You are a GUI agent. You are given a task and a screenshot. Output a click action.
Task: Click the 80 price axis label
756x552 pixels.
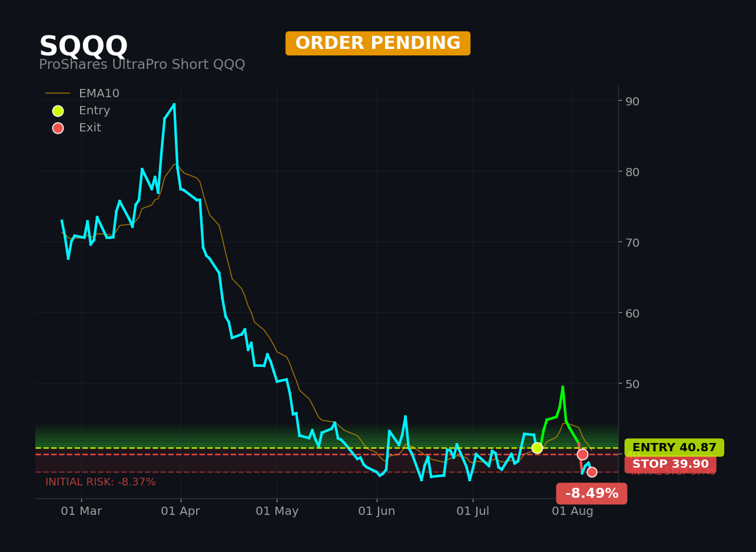coord(632,171)
